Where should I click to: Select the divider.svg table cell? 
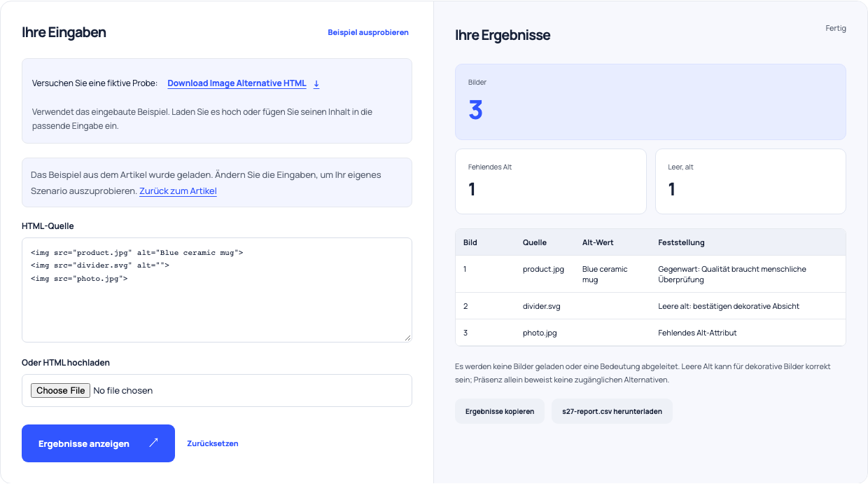click(x=542, y=306)
